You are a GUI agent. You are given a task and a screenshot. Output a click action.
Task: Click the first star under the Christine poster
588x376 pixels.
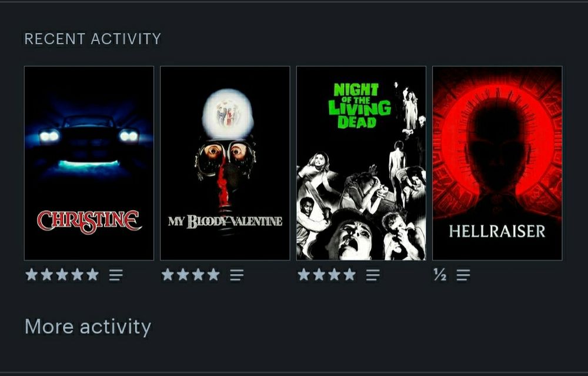click(x=32, y=275)
